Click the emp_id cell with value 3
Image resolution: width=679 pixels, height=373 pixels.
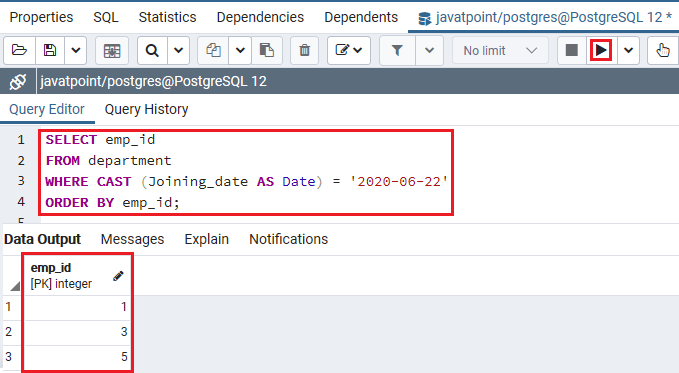point(78,332)
